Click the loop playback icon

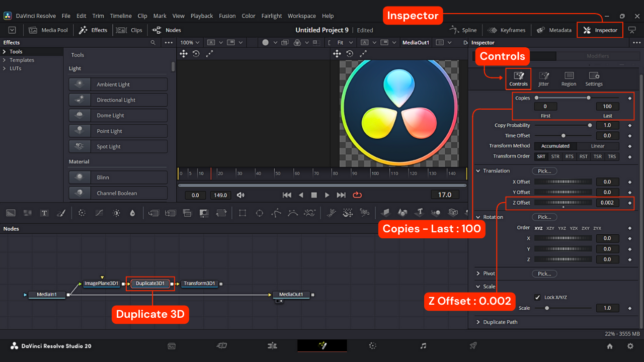(x=358, y=195)
